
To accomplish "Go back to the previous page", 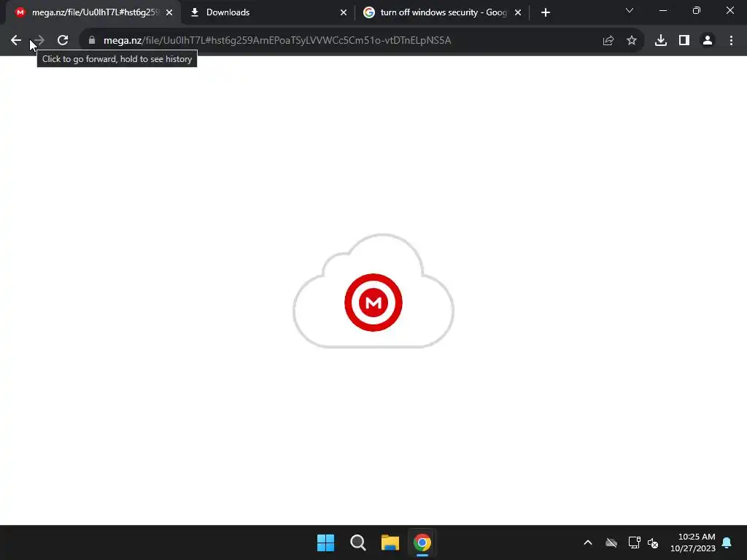I will [x=16, y=41].
